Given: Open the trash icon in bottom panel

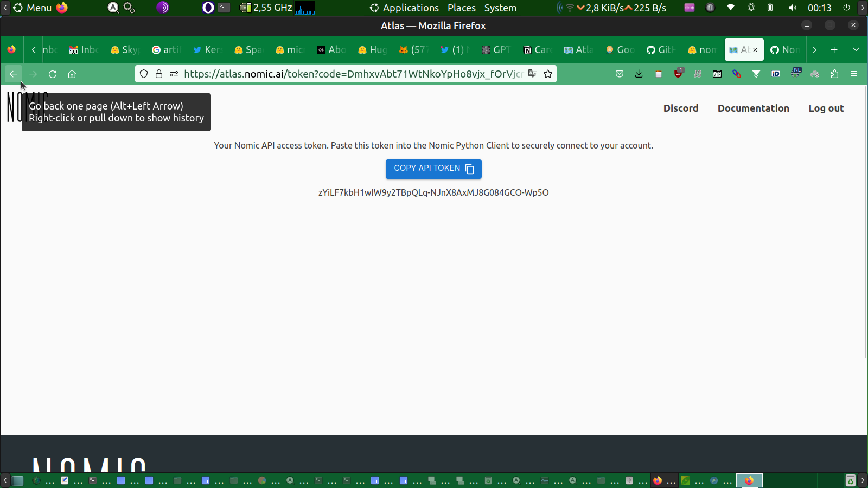Looking at the screenshot, I should (x=850, y=480).
